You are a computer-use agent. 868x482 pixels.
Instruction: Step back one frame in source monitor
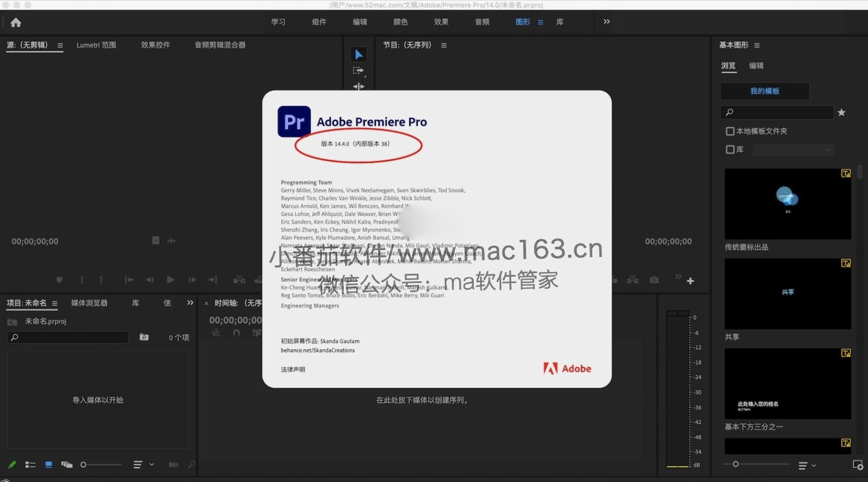pyautogui.click(x=150, y=280)
